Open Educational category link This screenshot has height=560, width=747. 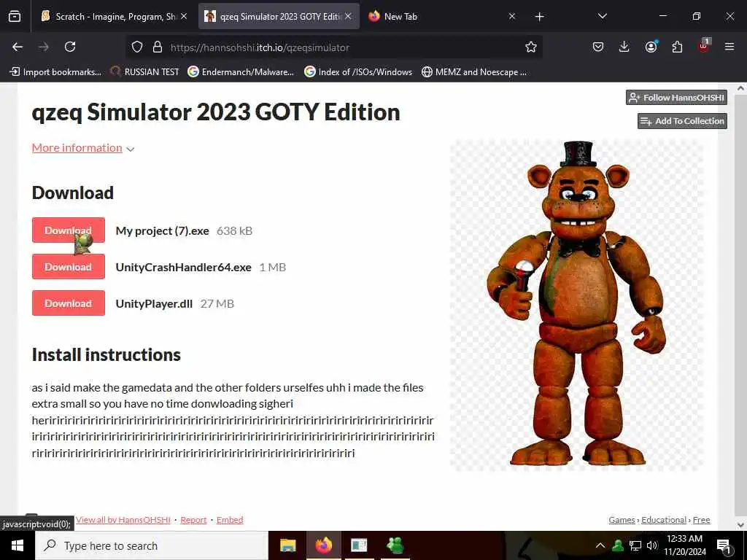click(664, 519)
